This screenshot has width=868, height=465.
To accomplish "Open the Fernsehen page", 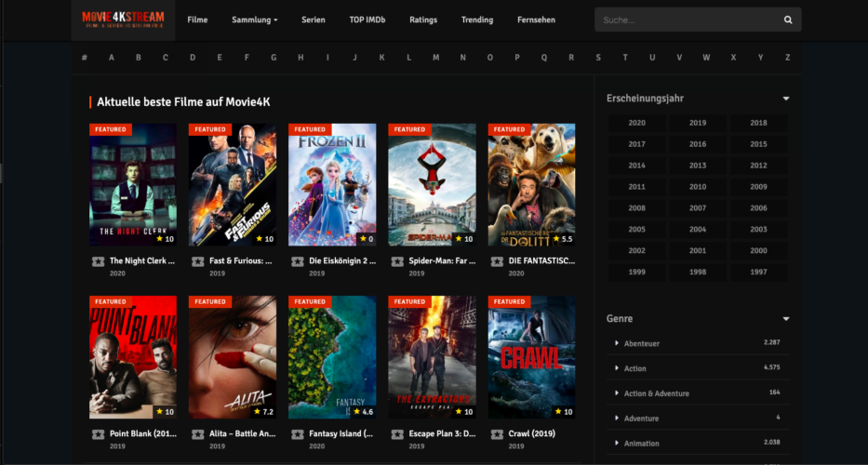I will pos(537,20).
